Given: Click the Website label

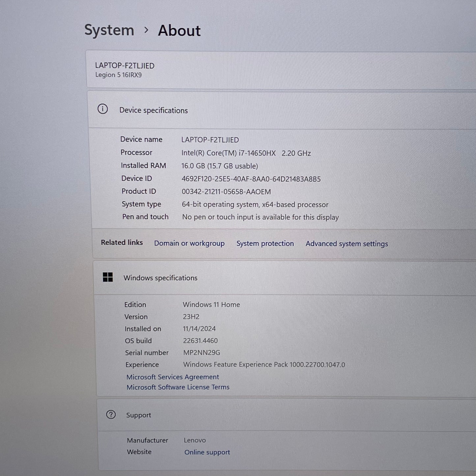Looking at the screenshot, I should tap(139, 452).
